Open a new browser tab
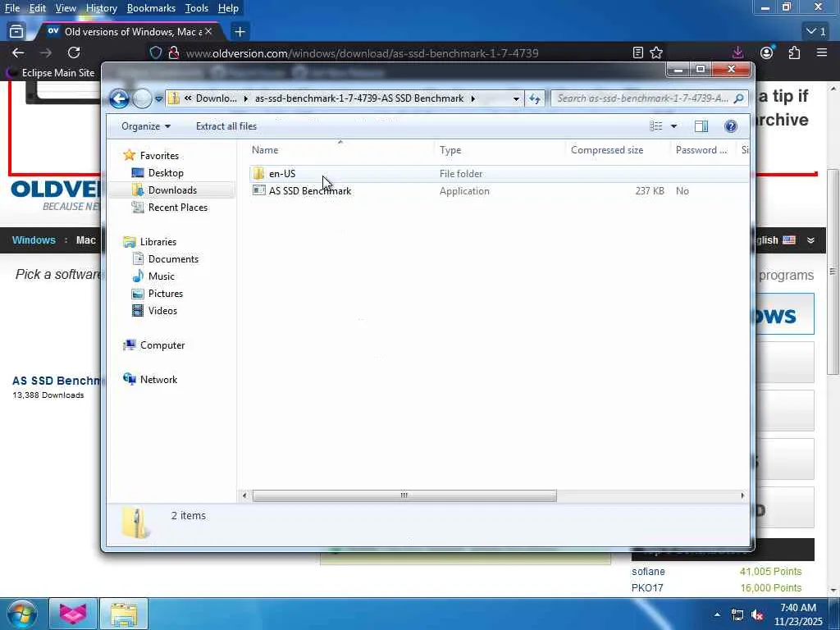The image size is (840, 630). point(240,32)
